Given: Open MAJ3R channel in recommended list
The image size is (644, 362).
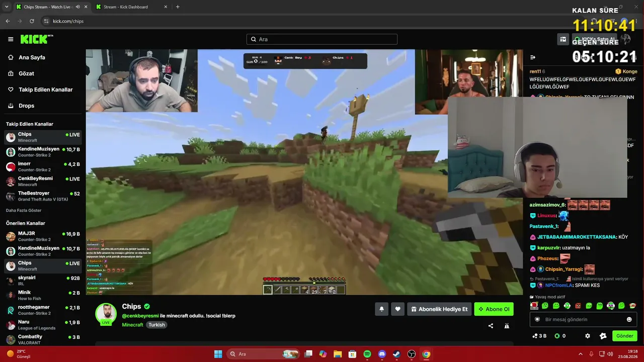Looking at the screenshot, I should [x=43, y=236].
